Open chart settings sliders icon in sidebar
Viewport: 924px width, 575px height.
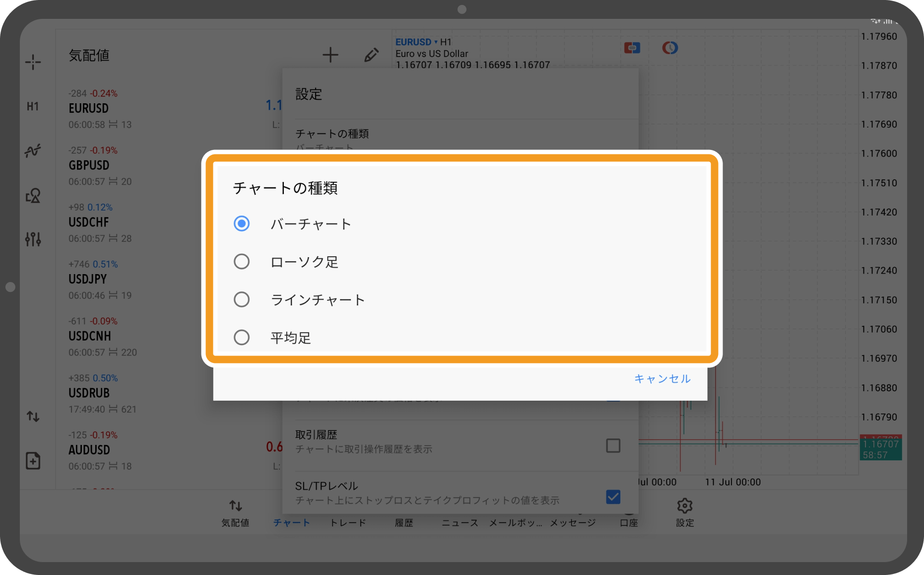[x=33, y=239]
